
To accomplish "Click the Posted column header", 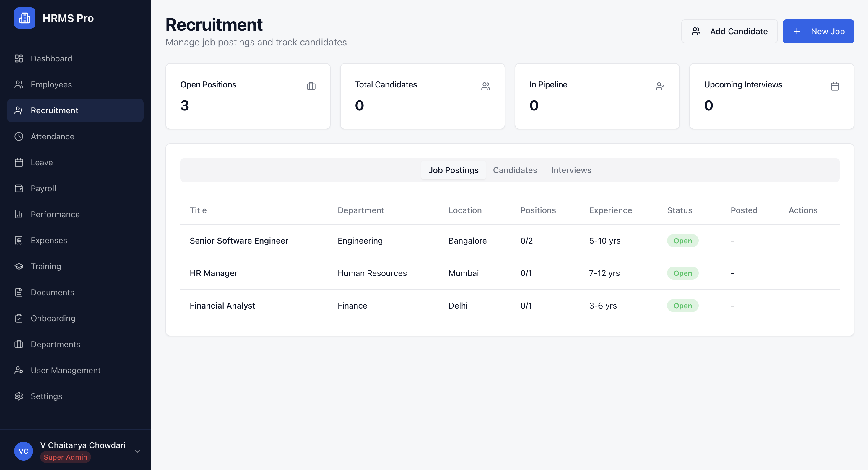I will pos(744,210).
